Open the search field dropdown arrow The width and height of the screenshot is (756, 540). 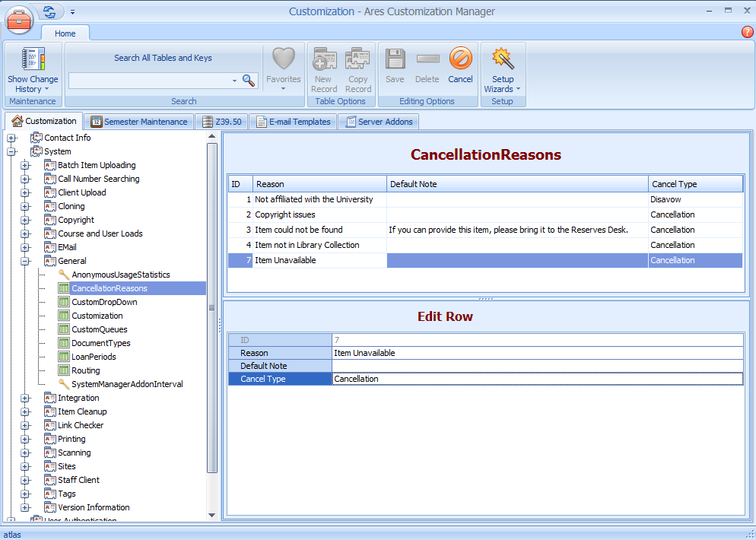point(233,80)
